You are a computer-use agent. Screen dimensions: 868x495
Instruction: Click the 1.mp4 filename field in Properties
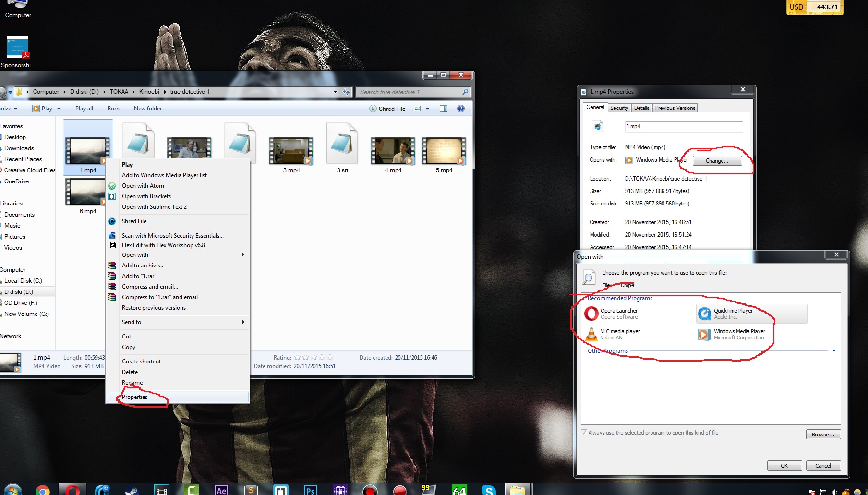[684, 127]
